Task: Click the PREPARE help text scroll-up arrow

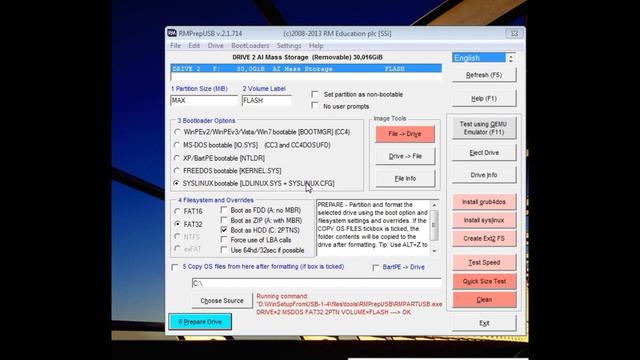Action: point(434,205)
